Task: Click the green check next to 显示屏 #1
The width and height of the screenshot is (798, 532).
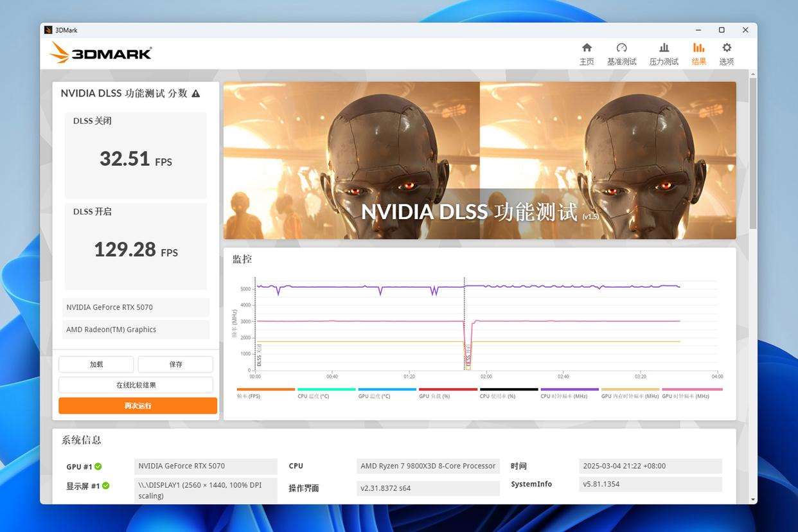Action: click(105, 486)
